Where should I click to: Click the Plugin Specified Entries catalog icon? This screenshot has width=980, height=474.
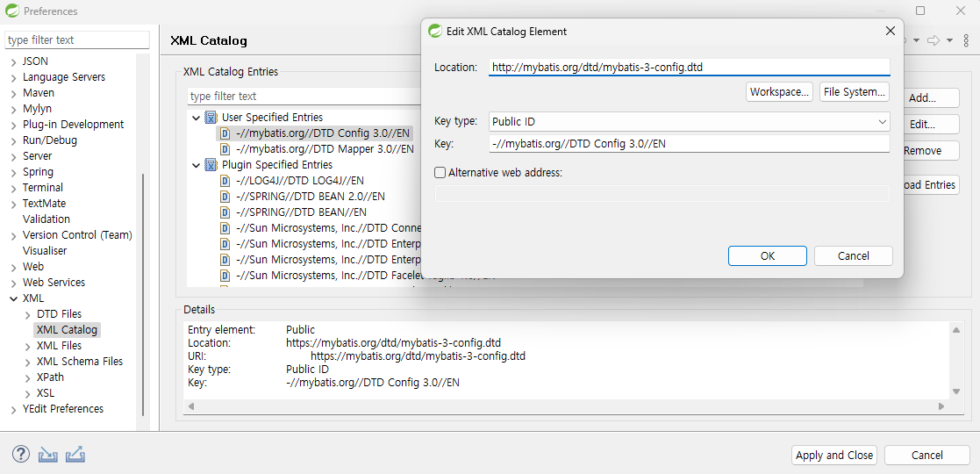(211, 165)
